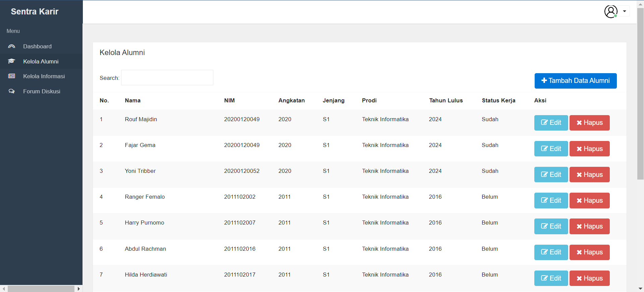
Task: Remove Ranger Femalo using Hapus
Action: coord(589,200)
